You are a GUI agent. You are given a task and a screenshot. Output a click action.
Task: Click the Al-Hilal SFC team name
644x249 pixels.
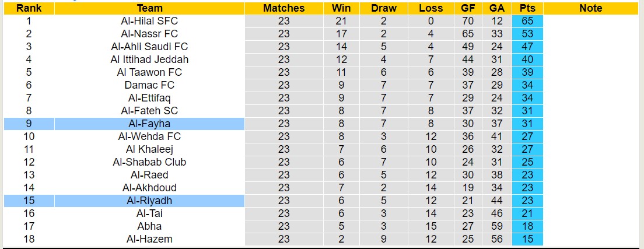click(x=149, y=21)
